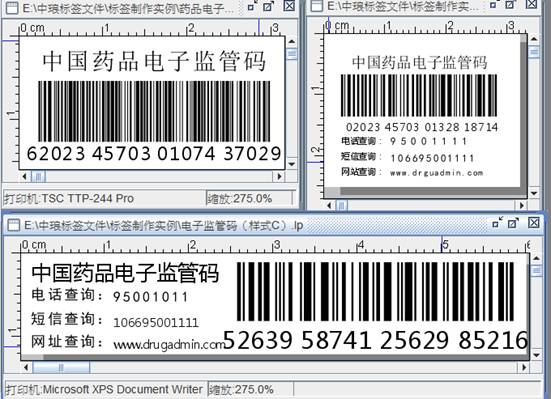The width and height of the screenshot is (551, 399).
Task: Select the www.drugadmin.com text in bottom label
Action: [x=169, y=344]
